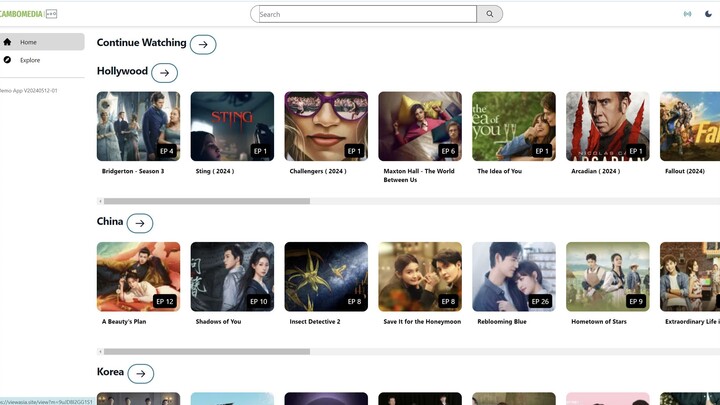Screen dimensions: 720x405
Task: Click the broadcast signal icon in header
Action: click(687, 14)
